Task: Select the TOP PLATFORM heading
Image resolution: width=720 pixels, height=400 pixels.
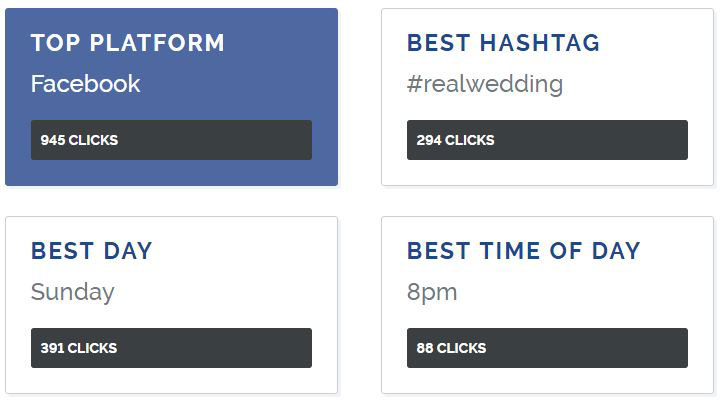Action: 128,43
